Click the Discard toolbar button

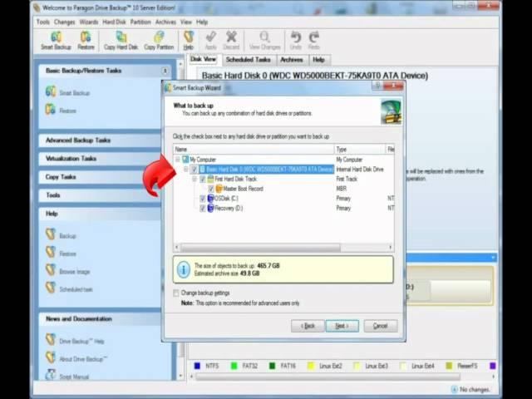[231, 41]
